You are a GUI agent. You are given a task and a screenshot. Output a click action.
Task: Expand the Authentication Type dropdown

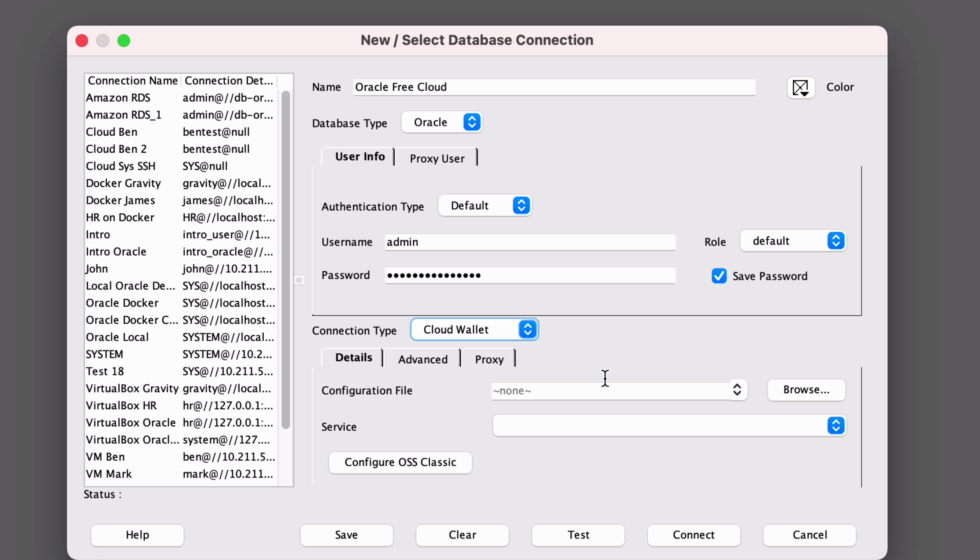pos(485,205)
